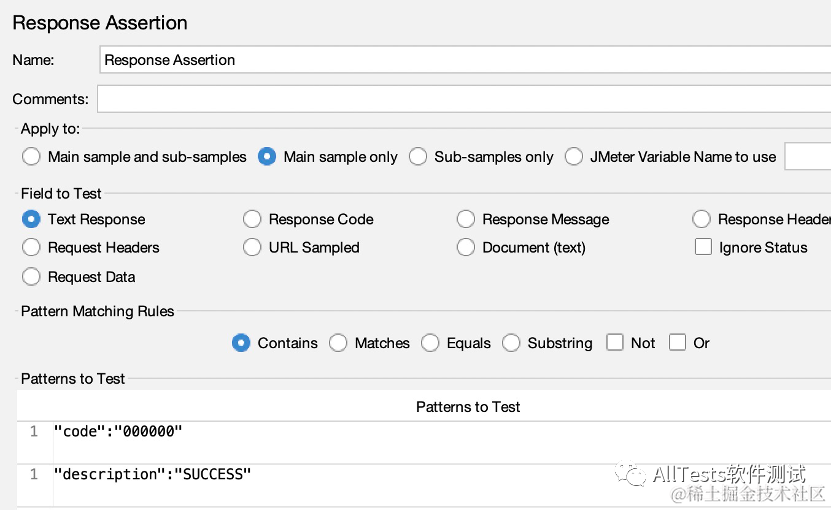Select Text Response field to test

coord(31,219)
